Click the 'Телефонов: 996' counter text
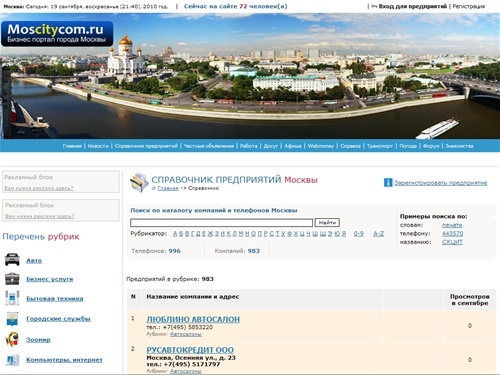500x375 pixels. (156, 251)
